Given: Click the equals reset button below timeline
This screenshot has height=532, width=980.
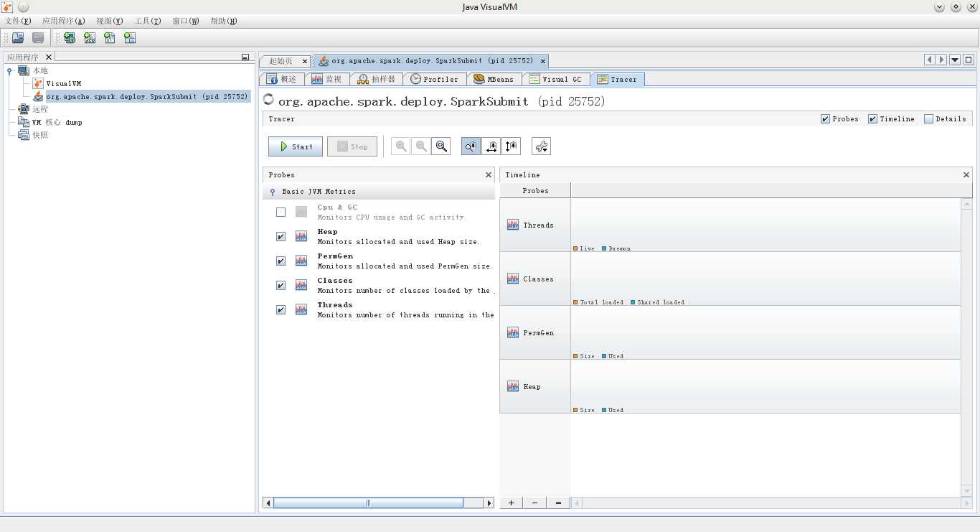Looking at the screenshot, I should click(x=559, y=503).
